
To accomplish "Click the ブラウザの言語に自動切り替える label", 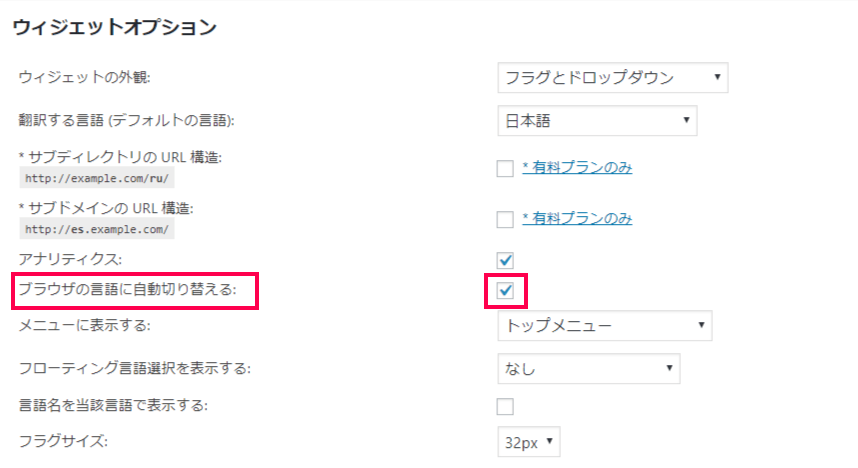I will coord(127,289).
